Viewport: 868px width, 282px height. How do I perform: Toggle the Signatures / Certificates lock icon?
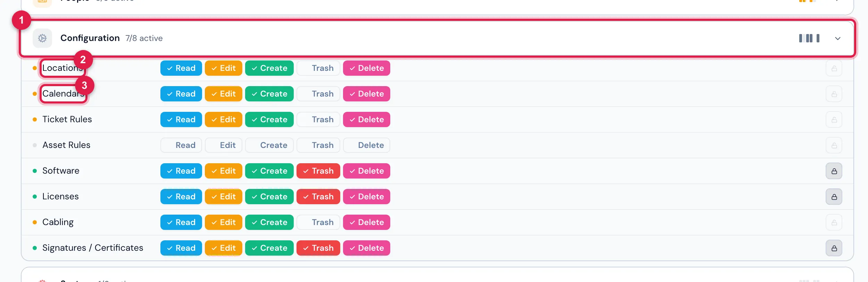point(834,248)
